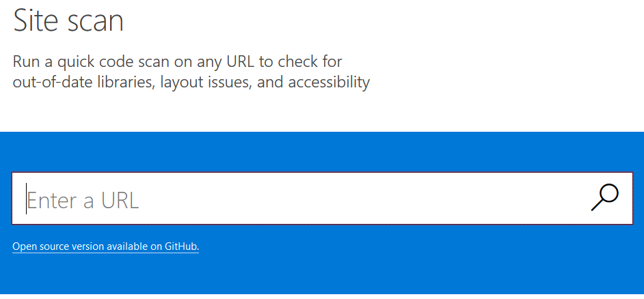Image resolution: width=644 pixels, height=299 pixels.
Task: Click the Enter a URL placeholder text
Action: pos(83,200)
